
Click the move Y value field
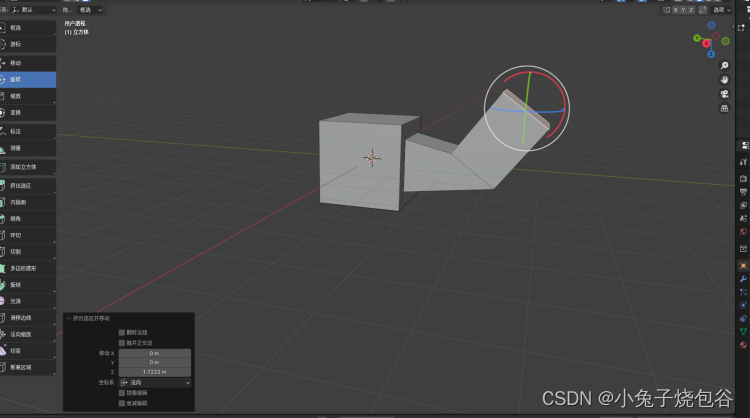tap(154, 362)
